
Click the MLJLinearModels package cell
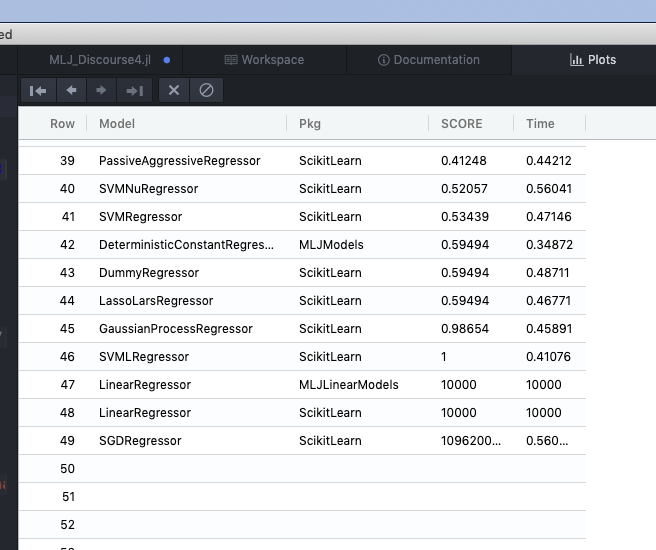tap(348, 385)
